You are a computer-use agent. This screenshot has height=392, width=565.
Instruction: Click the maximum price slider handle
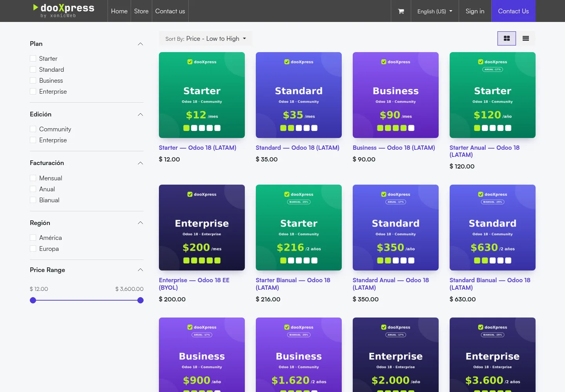[x=140, y=300]
